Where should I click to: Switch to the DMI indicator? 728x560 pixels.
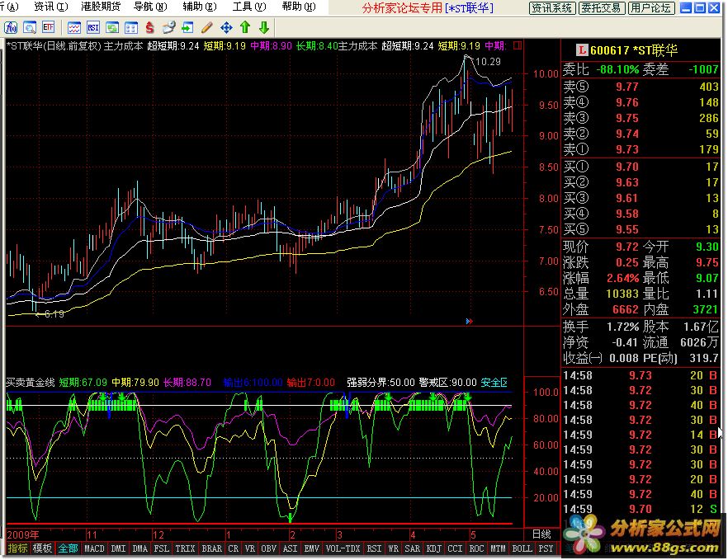point(118,548)
